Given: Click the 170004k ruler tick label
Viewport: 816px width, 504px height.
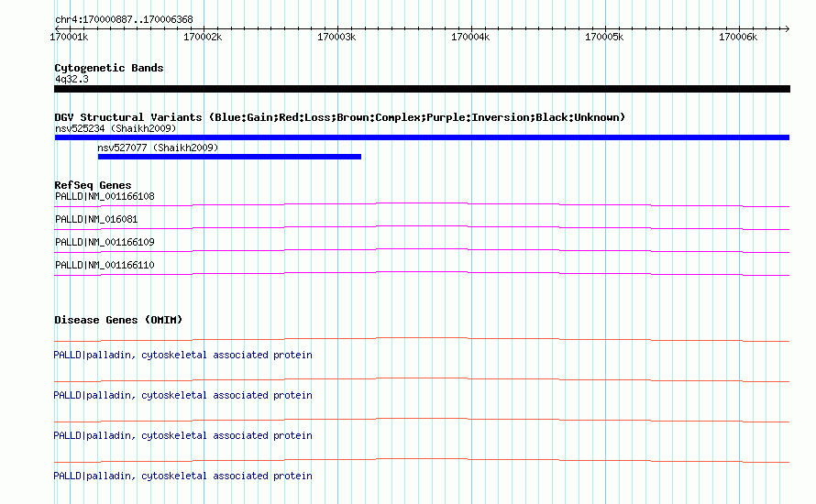Looking at the screenshot, I should click(470, 37).
